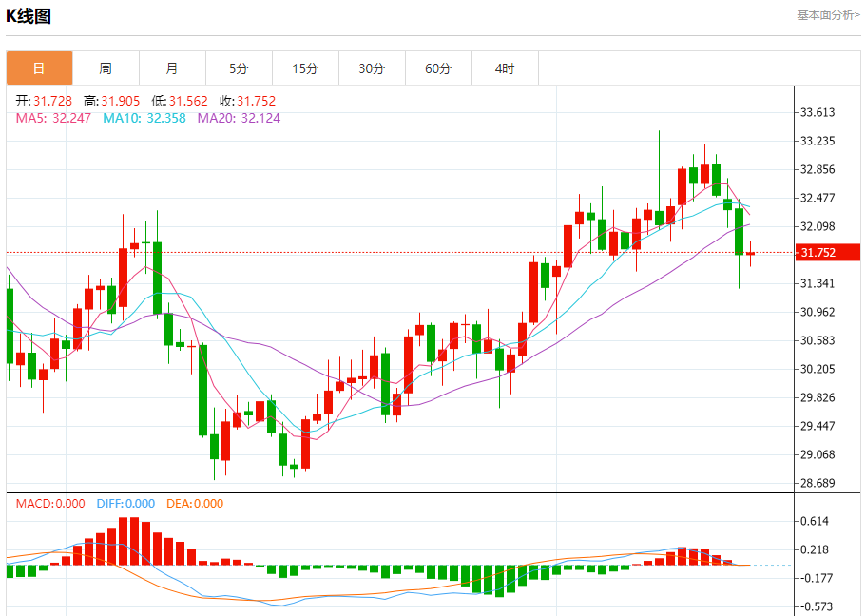
Task: Click the 30.205 price axis label
Action: pyautogui.click(x=818, y=369)
